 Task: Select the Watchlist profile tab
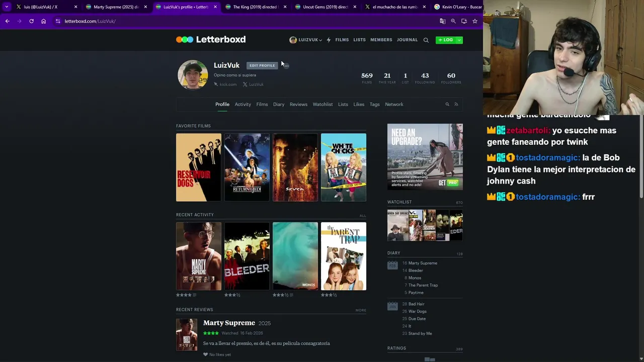pyautogui.click(x=323, y=104)
